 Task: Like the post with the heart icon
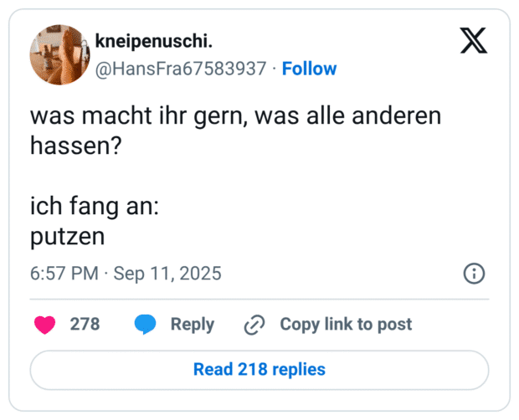44,325
